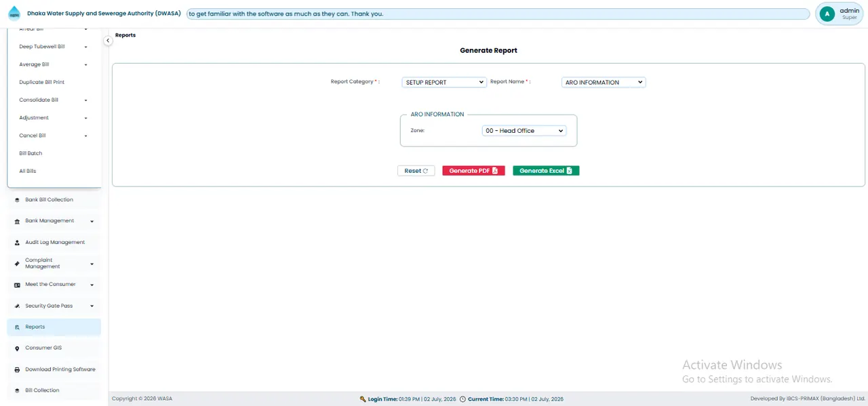The width and height of the screenshot is (868, 406).
Task: Open the Zone dropdown
Action: click(524, 130)
